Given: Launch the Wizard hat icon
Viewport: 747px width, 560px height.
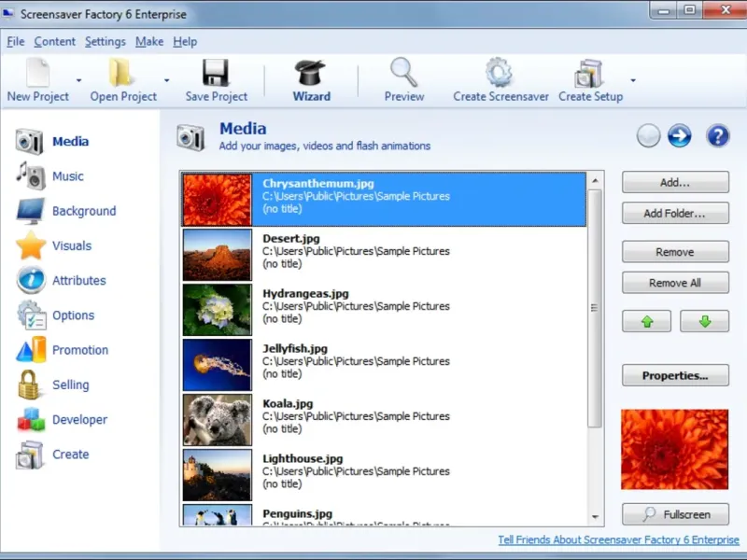Looking at the screenshot, I should click(310, 73).
